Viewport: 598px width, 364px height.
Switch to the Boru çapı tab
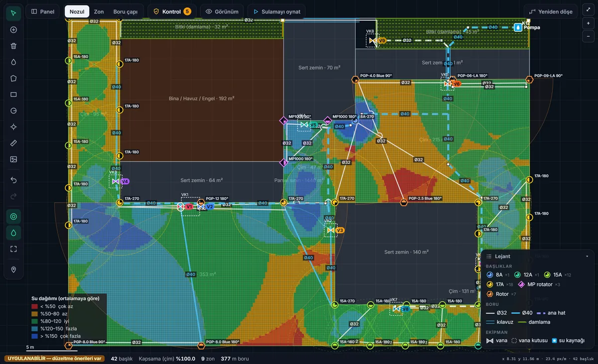pyautogui.click(x=126, y=11)
